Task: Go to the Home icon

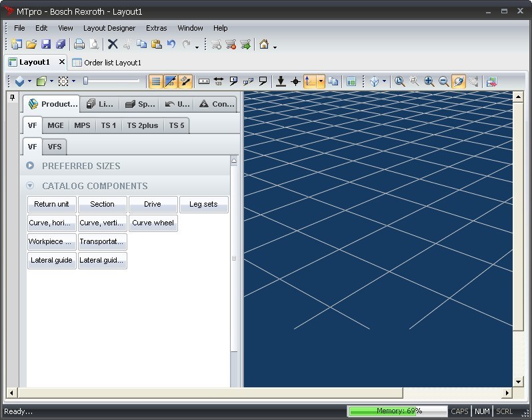Action: 264,45
